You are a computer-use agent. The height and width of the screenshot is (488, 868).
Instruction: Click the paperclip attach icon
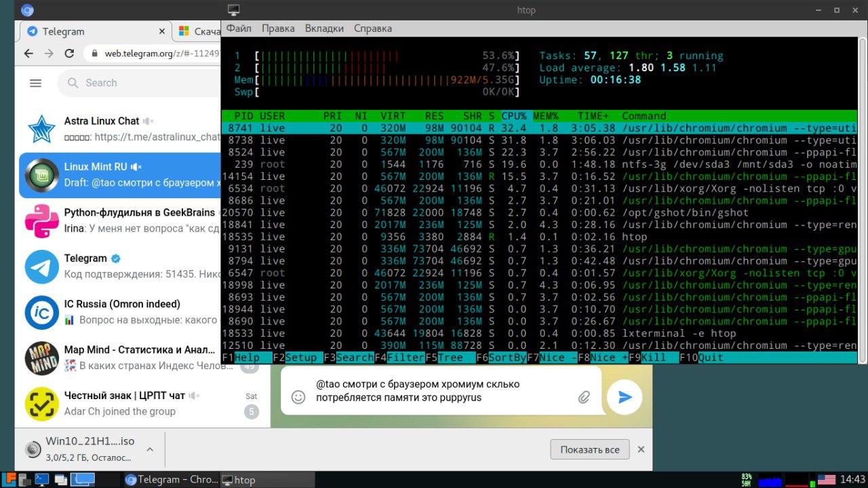[584, 397]
